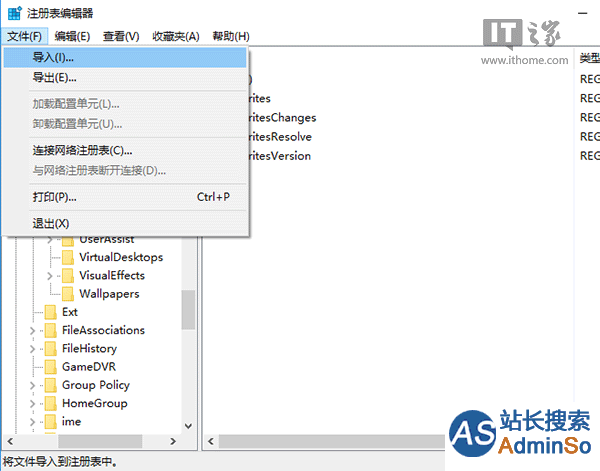600x471 pixels.
Task: Select the value ending in ritesVersion
Action: tap(280, 156)
